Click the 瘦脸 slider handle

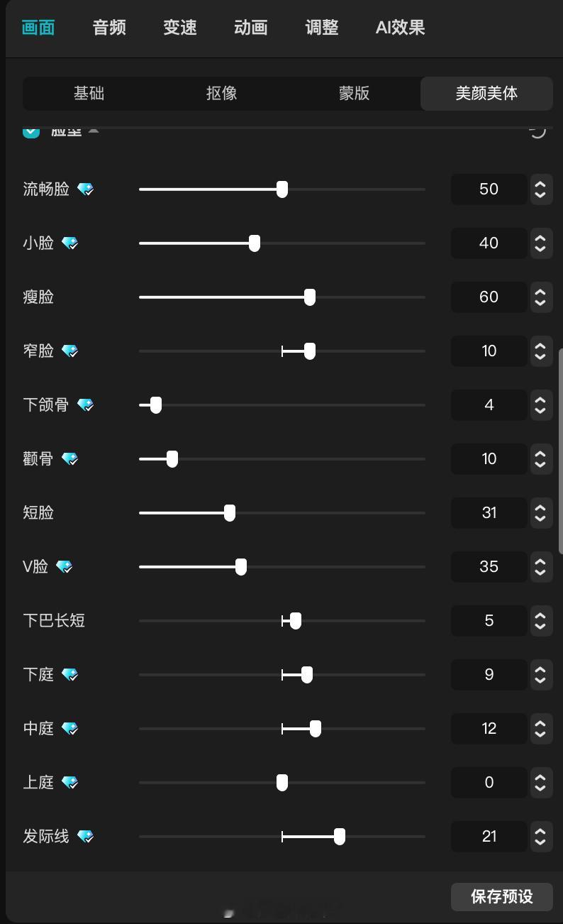pyautogui.click(x=310, y=297)
